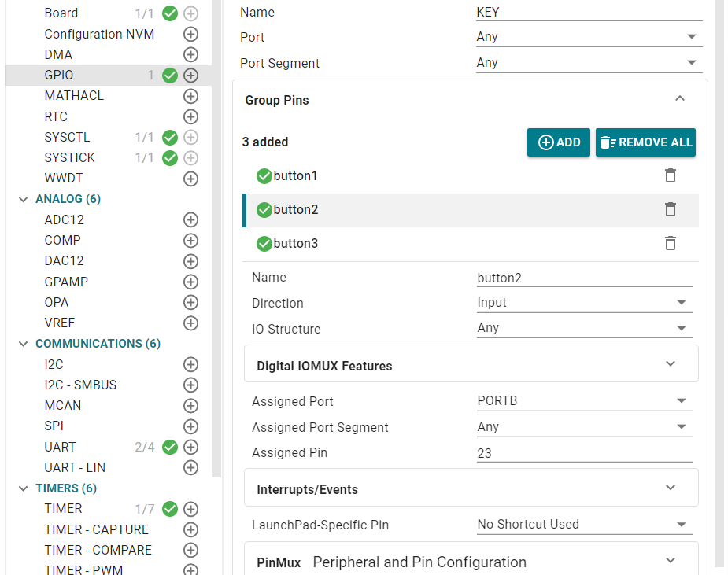Click the GPIO green status checkmark
This screenshot has height=575, width=728.
coord(170,76)
